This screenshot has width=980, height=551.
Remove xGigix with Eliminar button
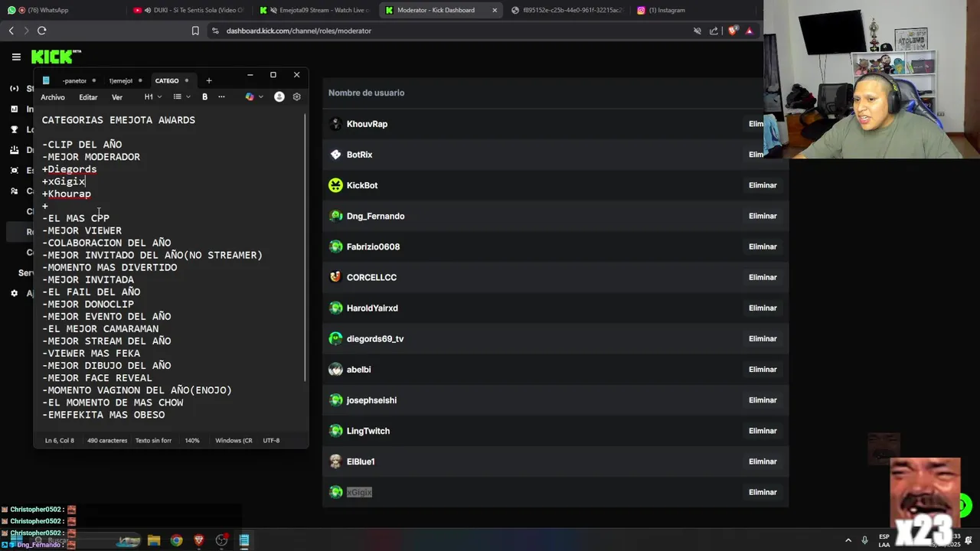tap(763, 492)
